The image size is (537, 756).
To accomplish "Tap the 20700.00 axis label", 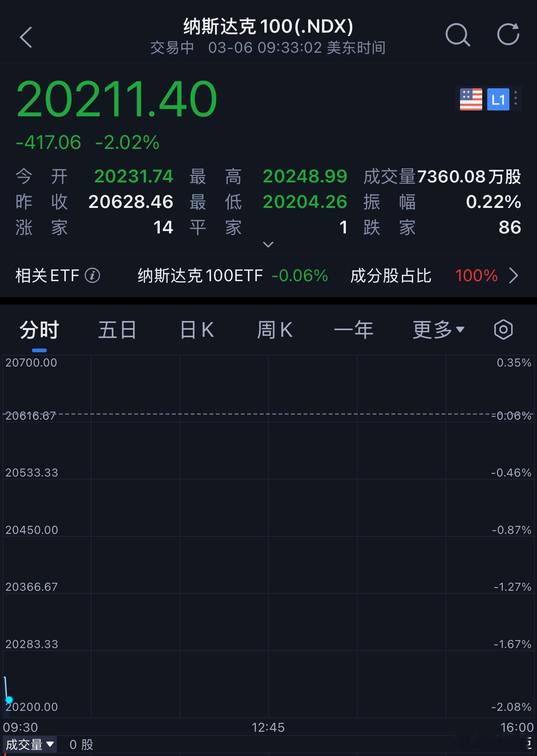I will point(31,363).
